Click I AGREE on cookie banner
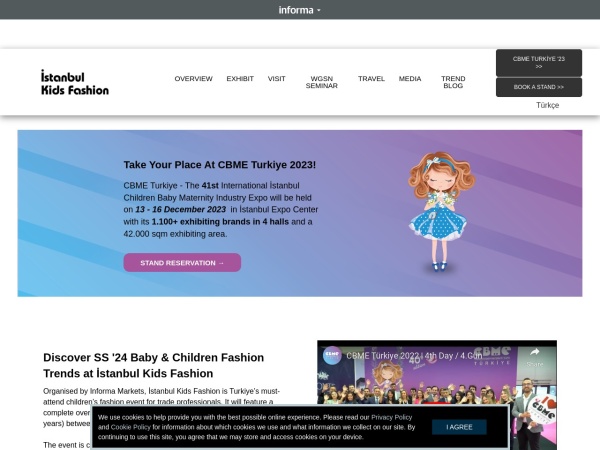Image resolution: width=600 pixels, height=450 pixels. point(459,427)
